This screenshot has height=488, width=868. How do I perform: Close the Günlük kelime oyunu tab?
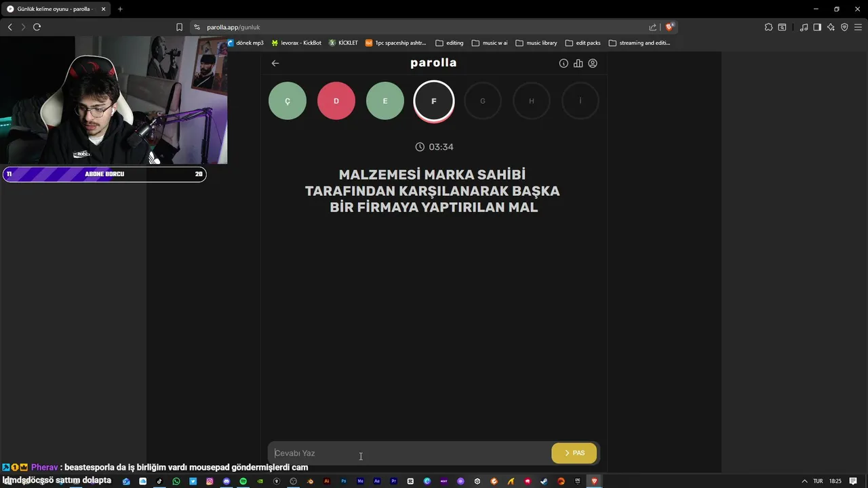coord(103,9)
